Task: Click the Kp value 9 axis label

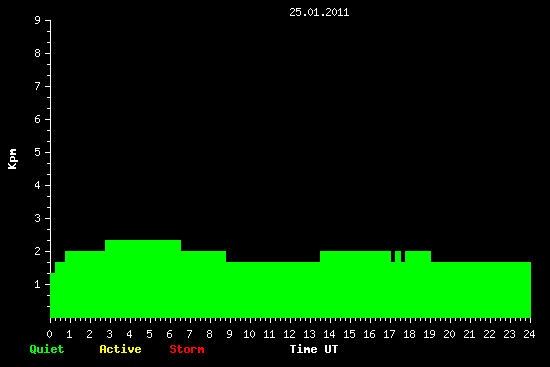Action: [38, 20]
